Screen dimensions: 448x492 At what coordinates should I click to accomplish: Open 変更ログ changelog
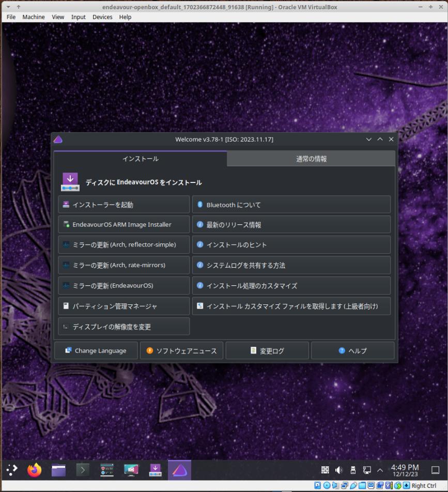(x=267, y=350)
